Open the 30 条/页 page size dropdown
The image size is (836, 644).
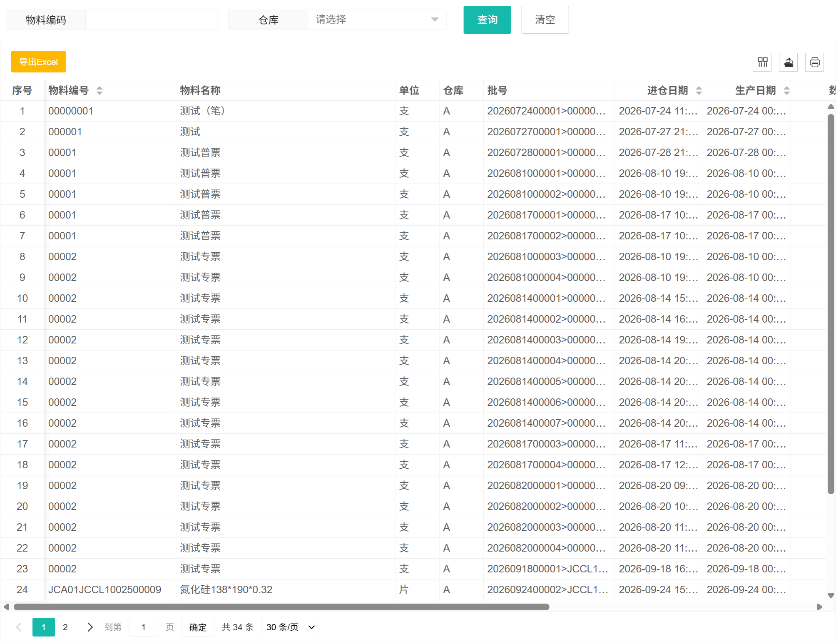tap(289, 627)
